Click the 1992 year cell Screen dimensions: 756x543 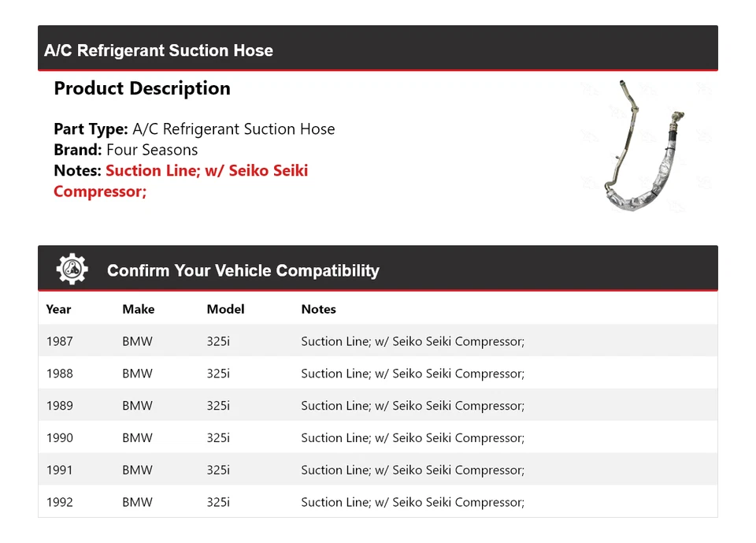59,502
